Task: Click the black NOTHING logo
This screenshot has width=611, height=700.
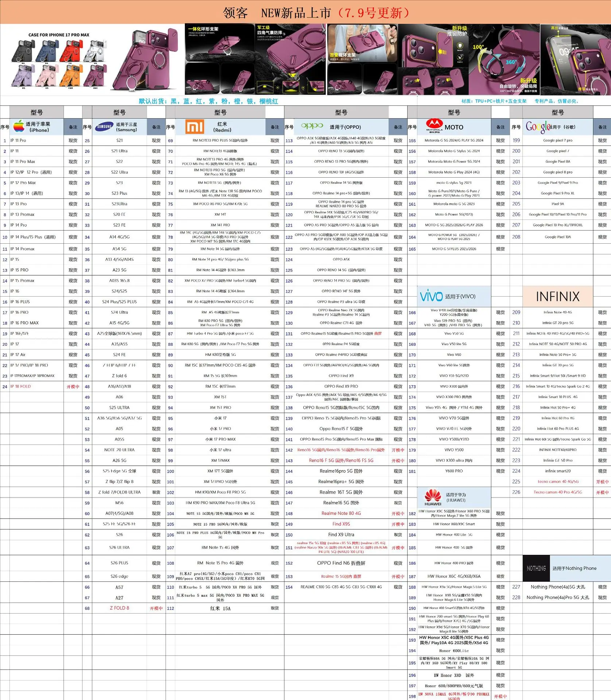Action: [x=536, y=568]
